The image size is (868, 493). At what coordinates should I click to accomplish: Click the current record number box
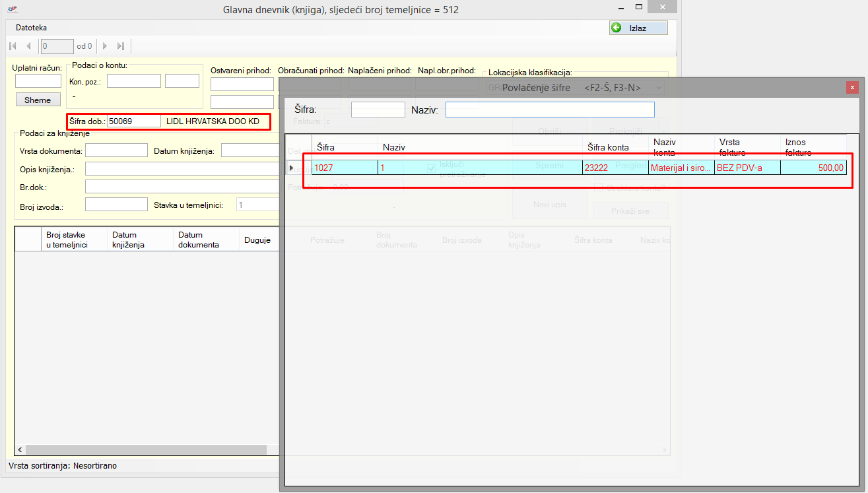pyautogui.click(x=57, y=46)
